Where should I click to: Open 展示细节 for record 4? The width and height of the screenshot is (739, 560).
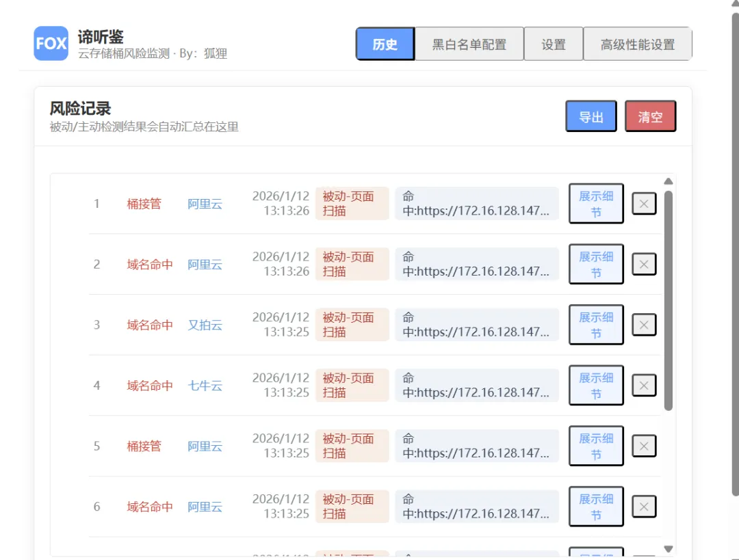pyautogui.click(x=596, y=385)
